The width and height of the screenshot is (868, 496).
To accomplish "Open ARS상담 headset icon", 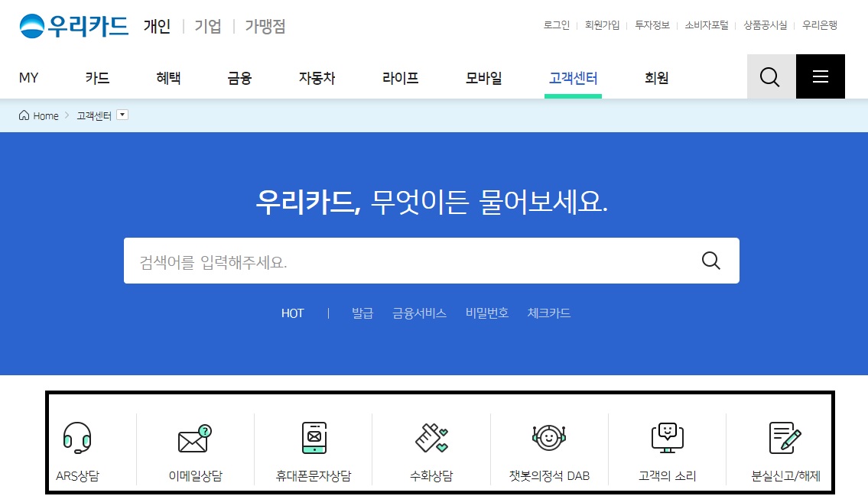I will click(x=77, y=437).
